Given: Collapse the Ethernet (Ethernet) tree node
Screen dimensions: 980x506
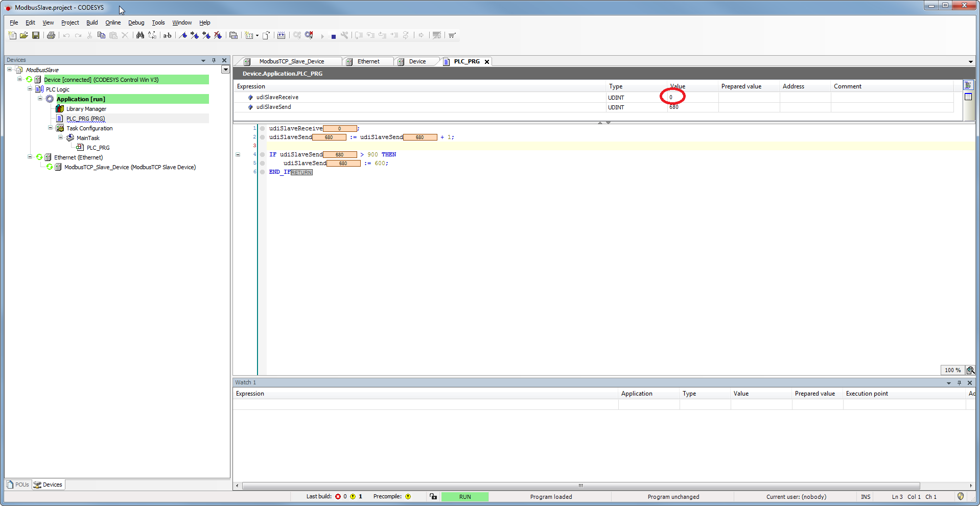Looking at the screenshot, I should pos(30,157).
